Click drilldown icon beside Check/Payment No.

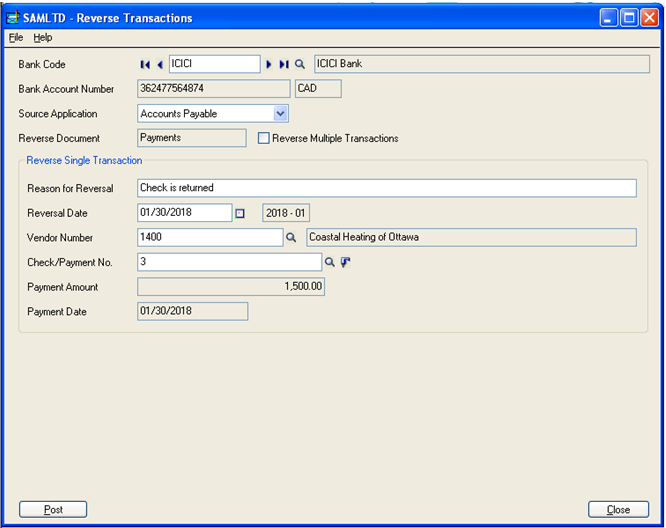346,263
